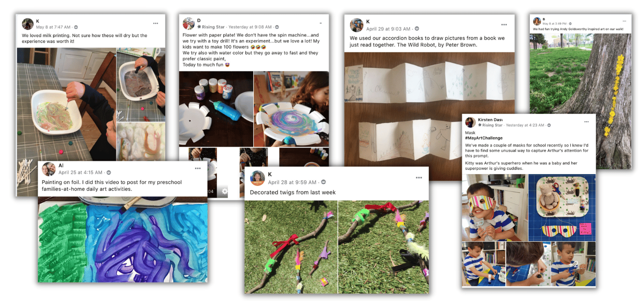The image size is (644, 301).
Task: Click May 8 at 7:47 AM timestamp
Action: point(53,27)
